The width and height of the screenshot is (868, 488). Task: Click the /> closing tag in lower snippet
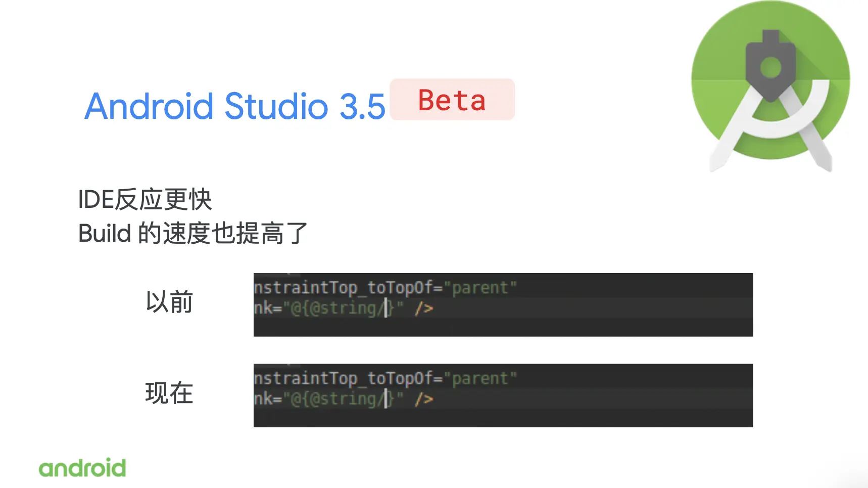tap(424, 398)
